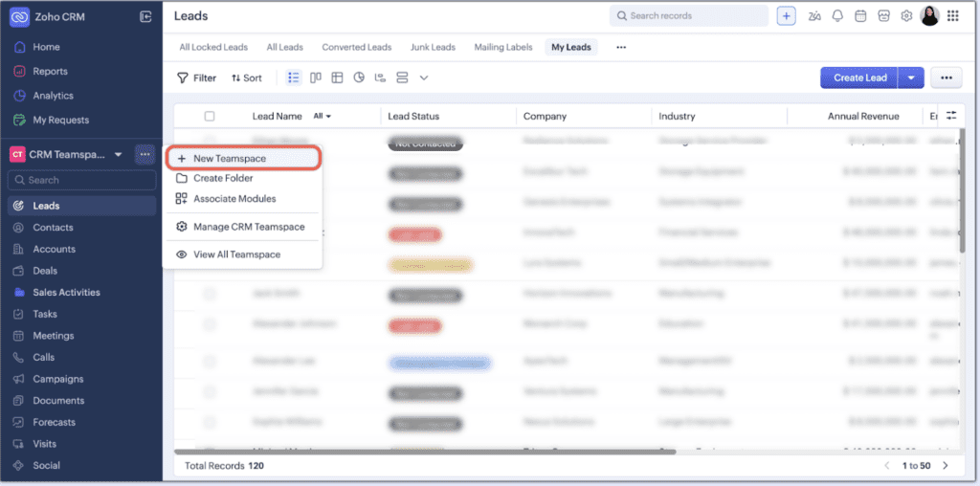Tick the select-all checkbox in header

pos(210,117)
